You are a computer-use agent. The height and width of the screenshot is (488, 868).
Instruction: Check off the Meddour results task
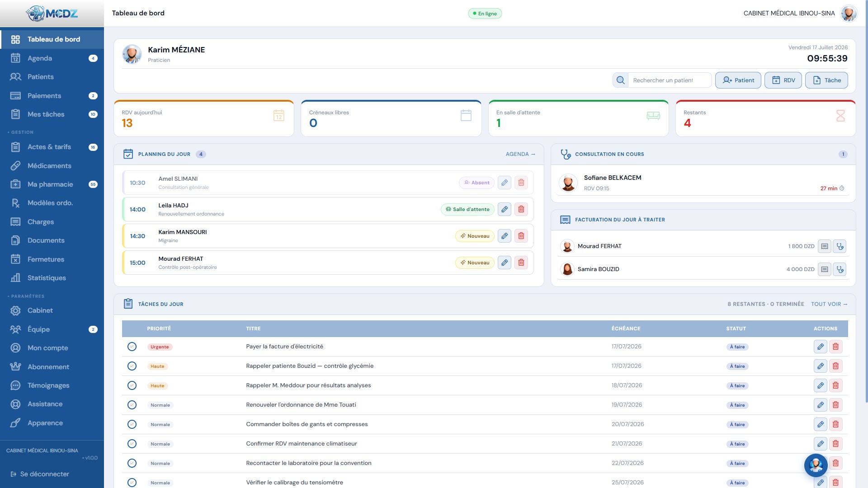pos(132,385)
